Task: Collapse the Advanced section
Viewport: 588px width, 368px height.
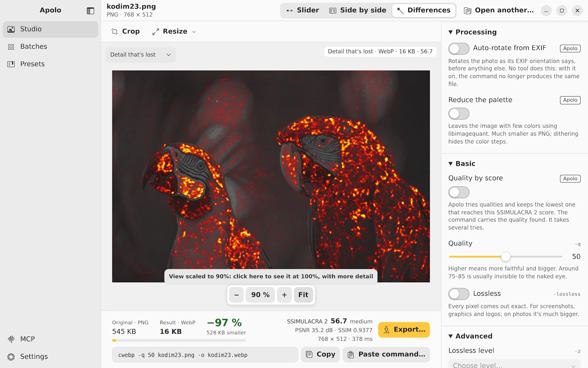Action: pyautogui.click(x=470, y=336)
